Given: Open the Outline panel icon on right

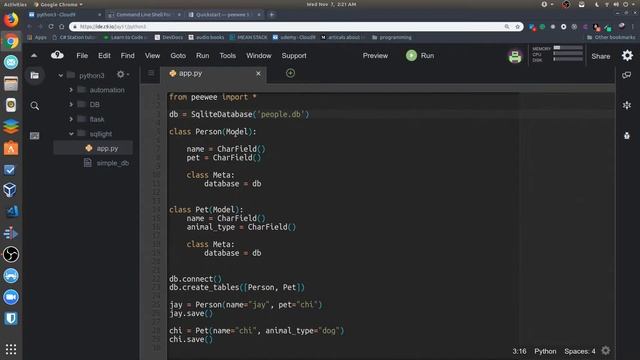Looking at the screenshot, I should coord(627,105).
